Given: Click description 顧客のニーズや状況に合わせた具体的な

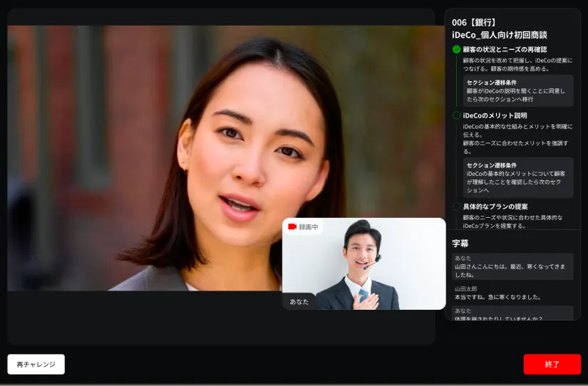Looking at the screenshot, I should [x=512, y=221].
